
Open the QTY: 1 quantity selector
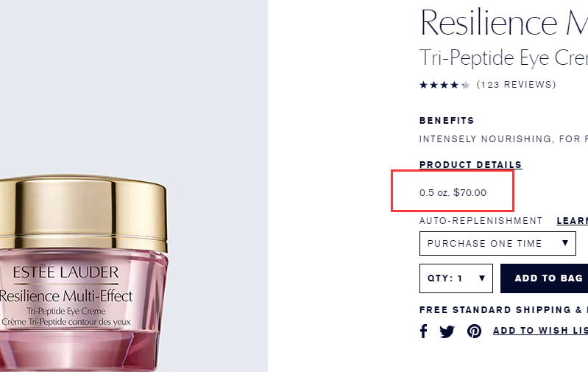click(456, 278)
